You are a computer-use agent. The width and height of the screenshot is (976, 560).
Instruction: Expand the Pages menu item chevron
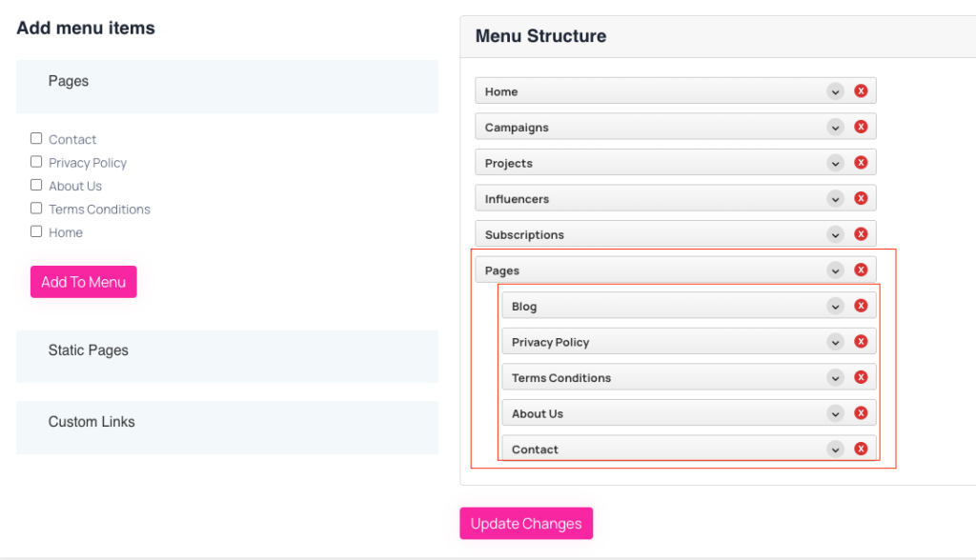[x=835, y=270]
